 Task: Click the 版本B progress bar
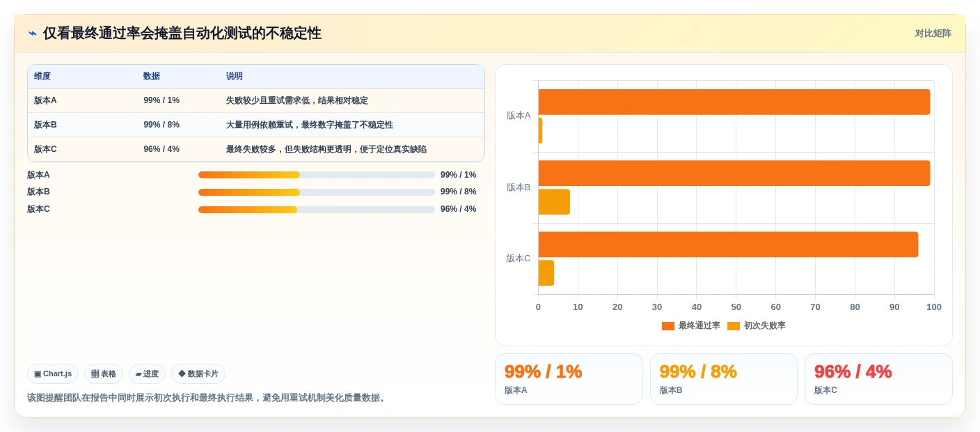(317, 192)
